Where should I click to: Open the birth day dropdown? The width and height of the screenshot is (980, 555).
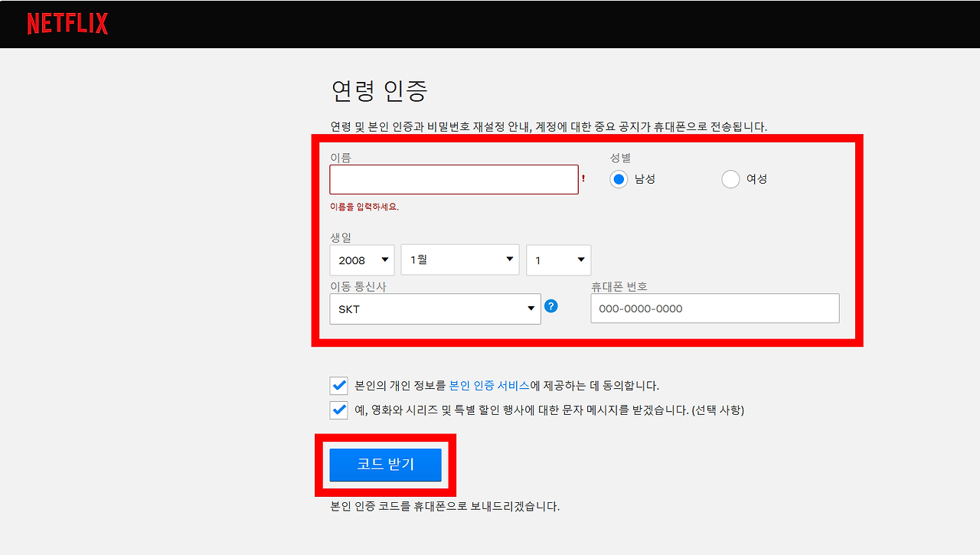tap(558, 260)
